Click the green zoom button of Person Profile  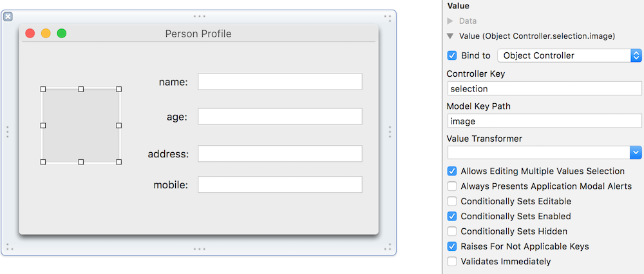61,34
